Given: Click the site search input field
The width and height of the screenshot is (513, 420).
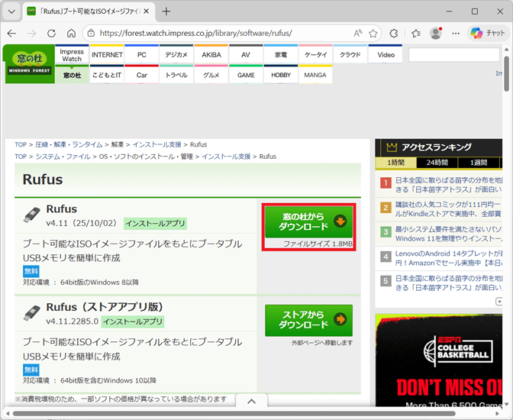Looking at the screenshot, I should tap(453, 55).
